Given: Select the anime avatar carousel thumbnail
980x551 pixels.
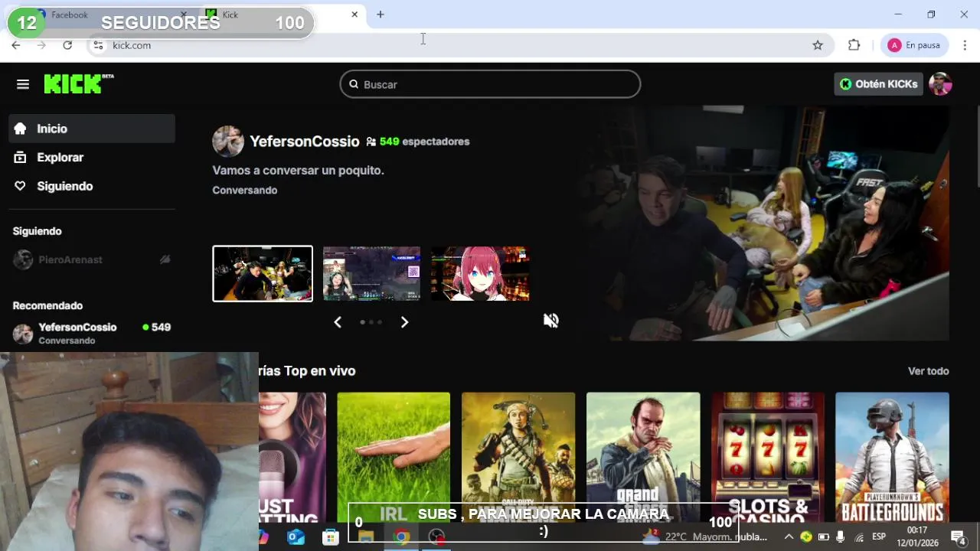Looking at the screenshot, I should 480,273.
